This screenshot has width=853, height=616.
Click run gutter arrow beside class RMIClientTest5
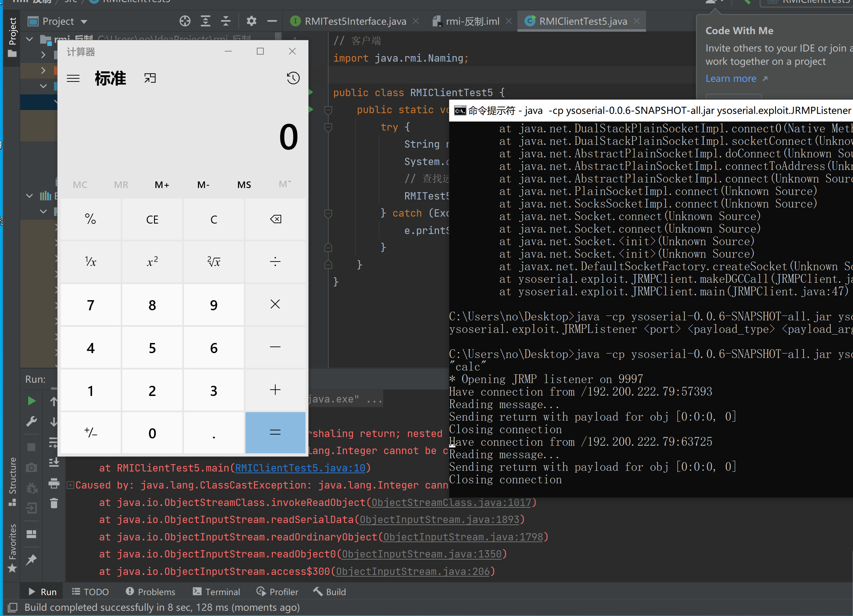tap(311, 92)
